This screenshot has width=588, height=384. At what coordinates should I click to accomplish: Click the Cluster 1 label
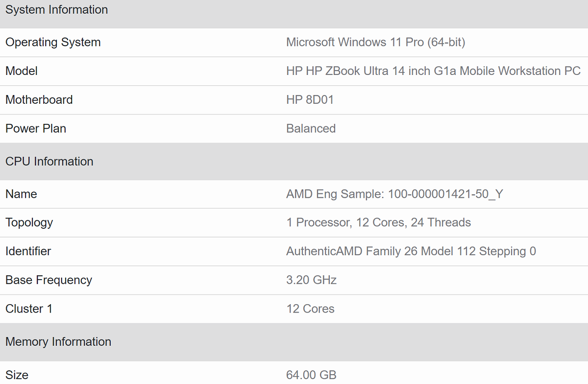[28, 309]
